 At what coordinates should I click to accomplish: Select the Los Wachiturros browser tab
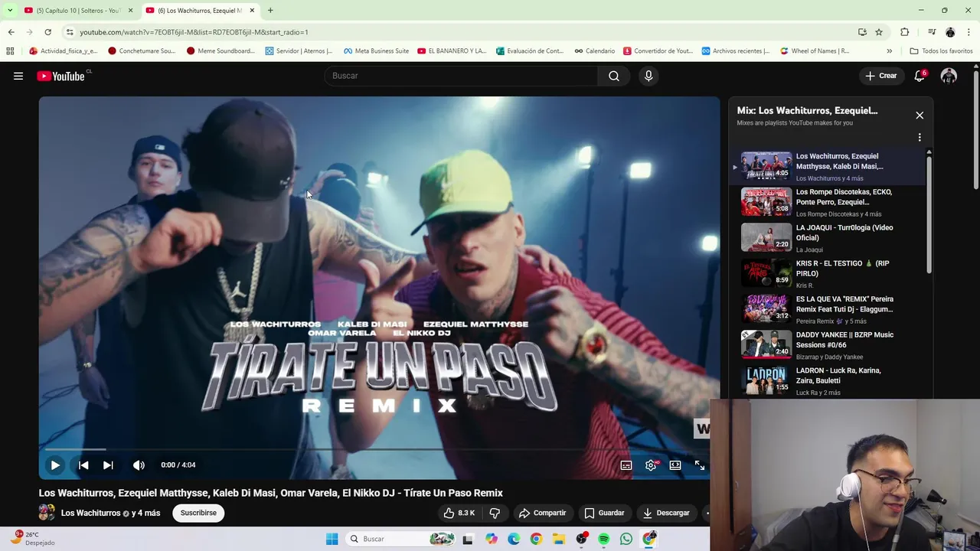pos(200,10)
